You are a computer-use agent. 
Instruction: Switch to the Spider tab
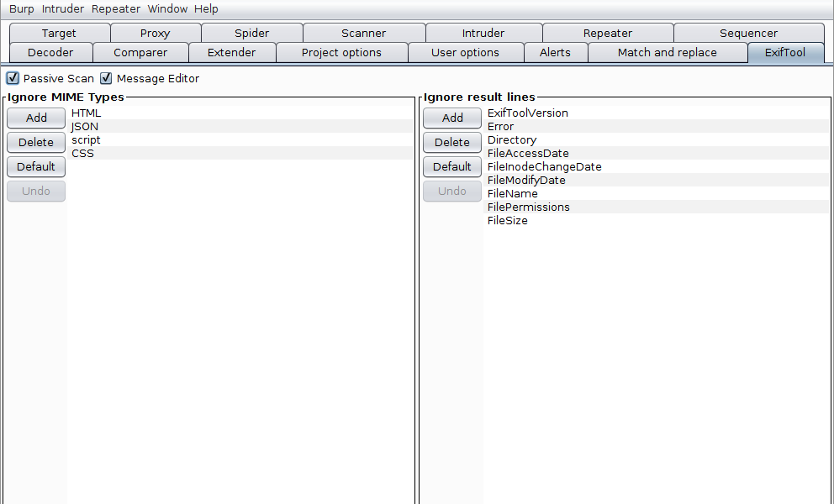pyautogui.click(x=251, y=33)
